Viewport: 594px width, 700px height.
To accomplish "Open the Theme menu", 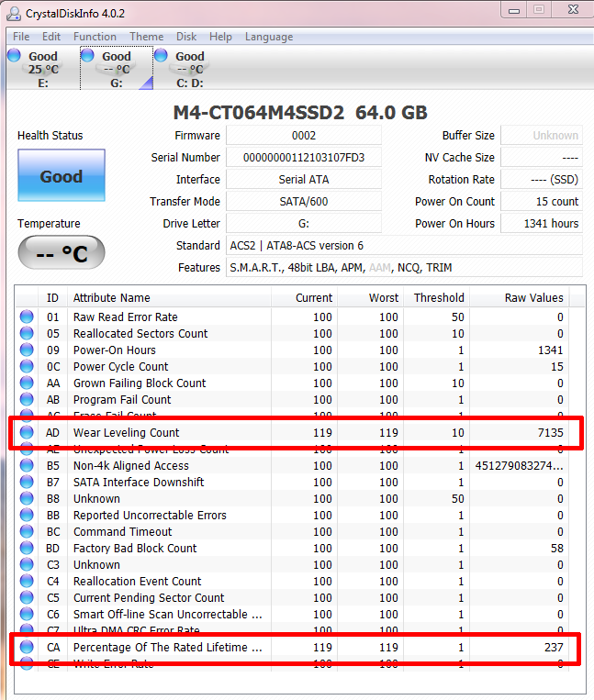I will (x=147, y=37).
